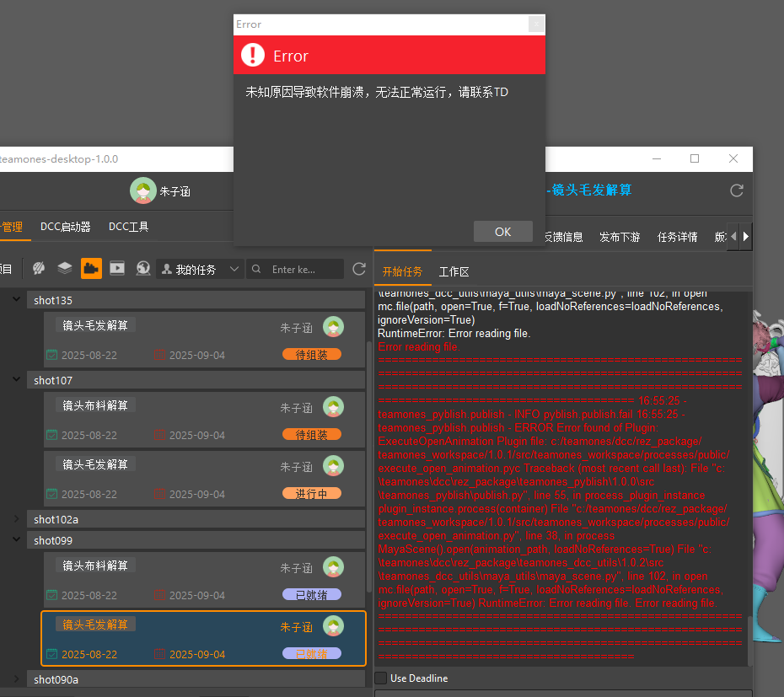Click the stacked layers filter icon
This screenshot has width=784, height=697.
[x=65, y=268]
